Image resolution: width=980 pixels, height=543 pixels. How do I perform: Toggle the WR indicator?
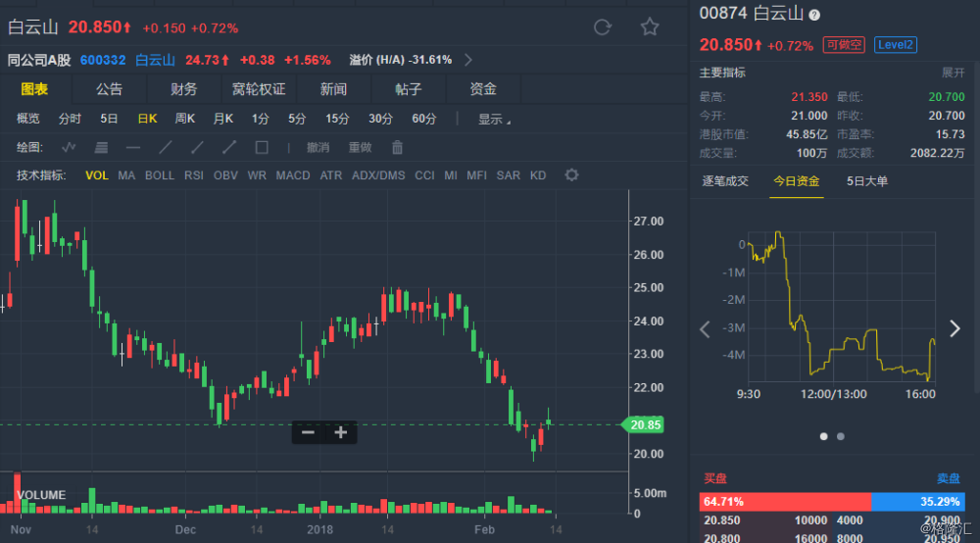(256, 175)
